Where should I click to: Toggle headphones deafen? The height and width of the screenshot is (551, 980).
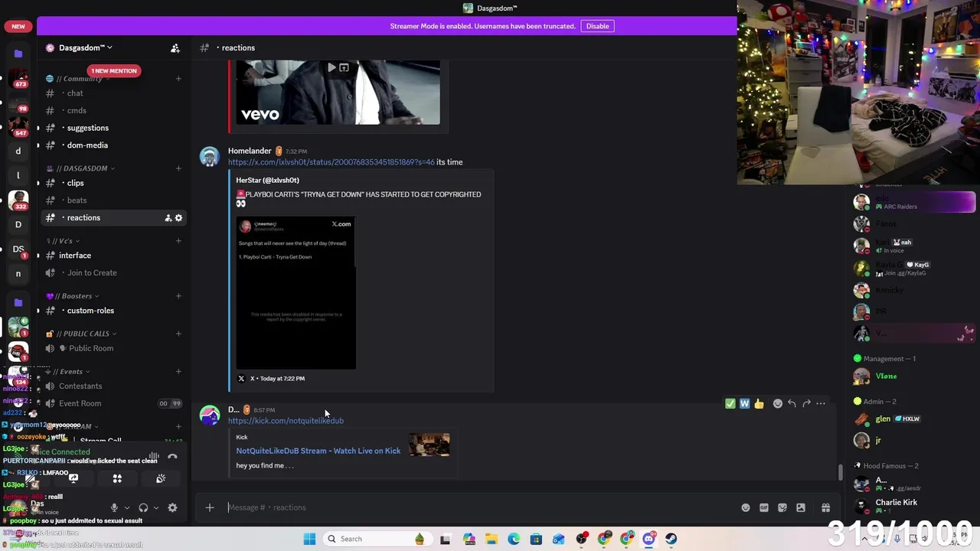143,507
